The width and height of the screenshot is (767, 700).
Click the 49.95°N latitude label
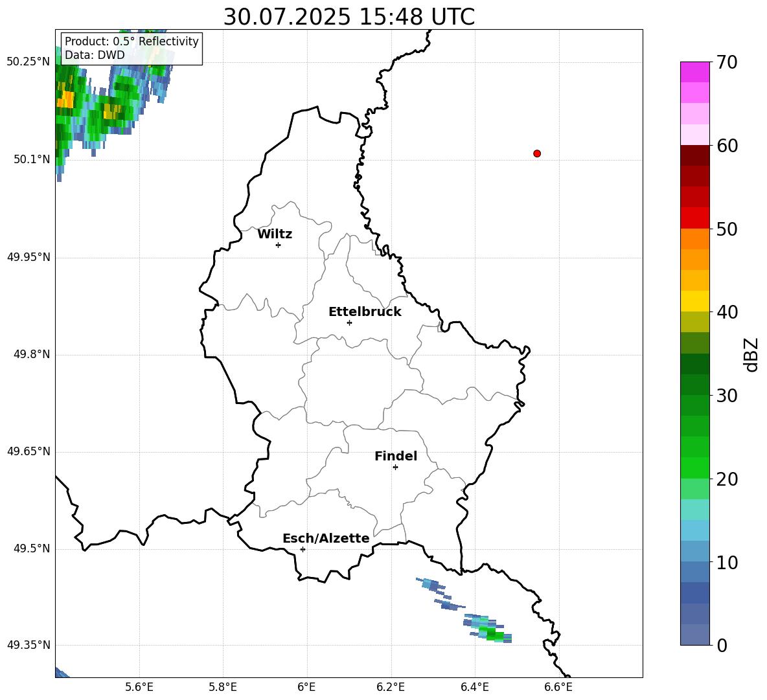(29, 257)
